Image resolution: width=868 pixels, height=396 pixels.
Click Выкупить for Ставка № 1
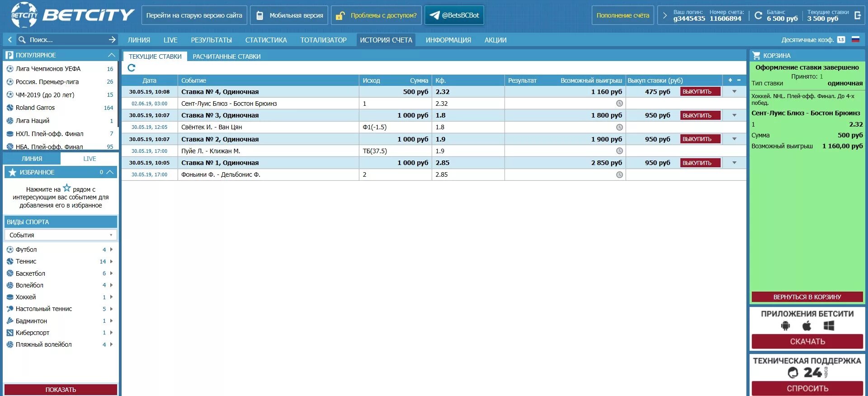[700, 163]
